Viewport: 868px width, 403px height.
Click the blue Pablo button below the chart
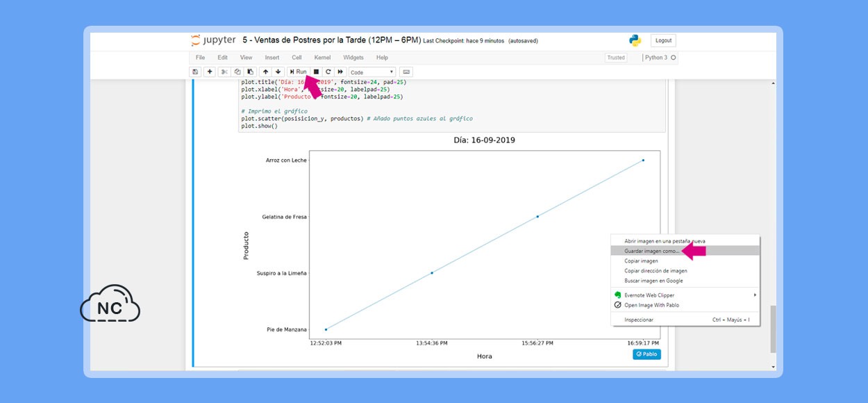(x=646, y=354)
